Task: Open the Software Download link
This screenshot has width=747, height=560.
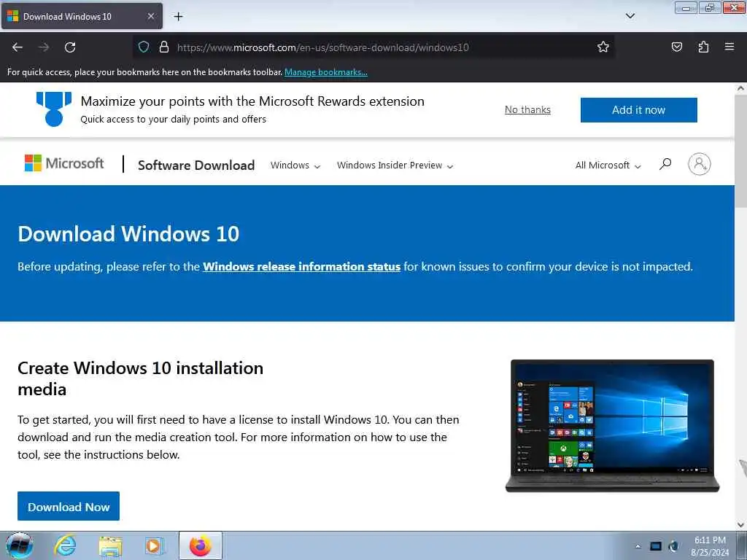Action: [x=196, y=166]
